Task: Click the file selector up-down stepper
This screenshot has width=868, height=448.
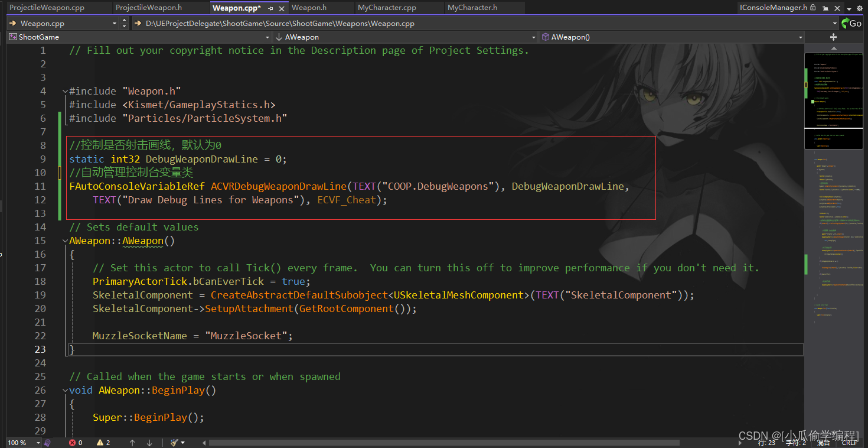Action: click(x=124, y=23)
